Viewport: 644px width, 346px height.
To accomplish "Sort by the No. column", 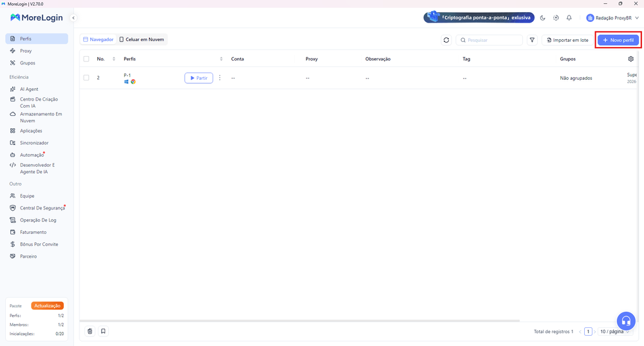I will coord(114,59).
